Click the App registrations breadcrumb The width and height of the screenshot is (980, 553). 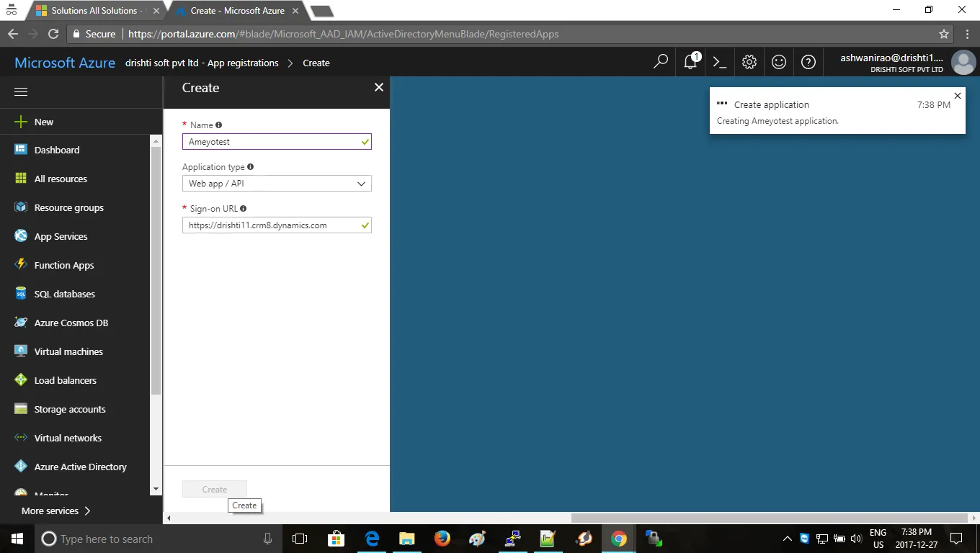202,63
